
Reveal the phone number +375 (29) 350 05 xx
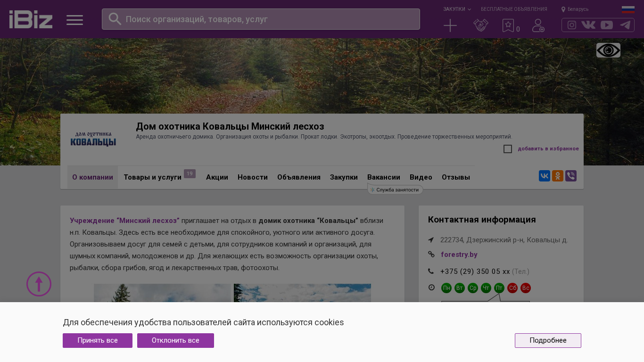tap(475, 271)
